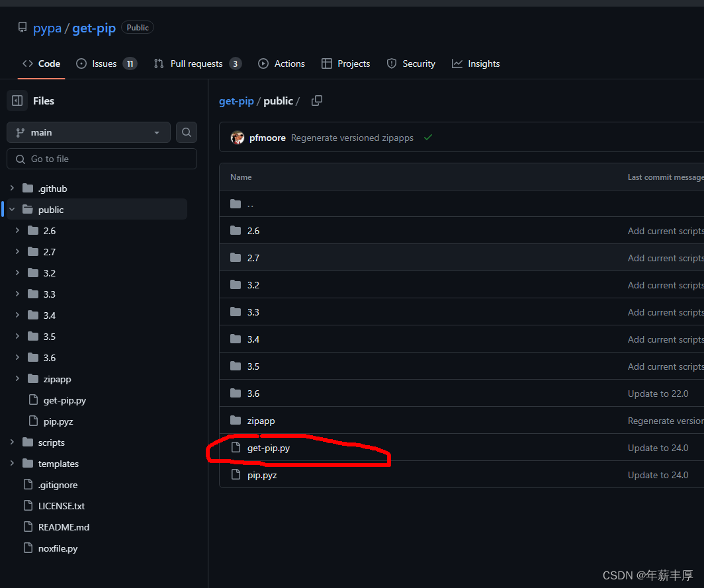Screen dimensions: 704x588
Task: Open 3.4 folder in the file list
Action: [x=253, y=339]
